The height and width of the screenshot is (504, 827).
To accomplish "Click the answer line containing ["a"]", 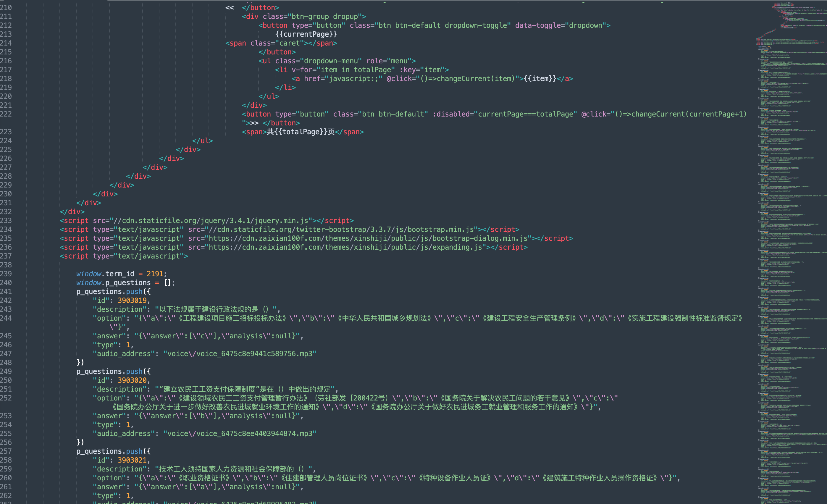I will click(x=198, y=487).
